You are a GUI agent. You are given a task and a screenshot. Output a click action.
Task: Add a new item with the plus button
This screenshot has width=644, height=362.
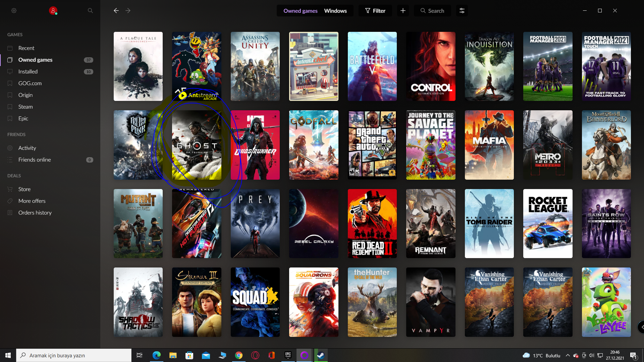click(403, 11)
